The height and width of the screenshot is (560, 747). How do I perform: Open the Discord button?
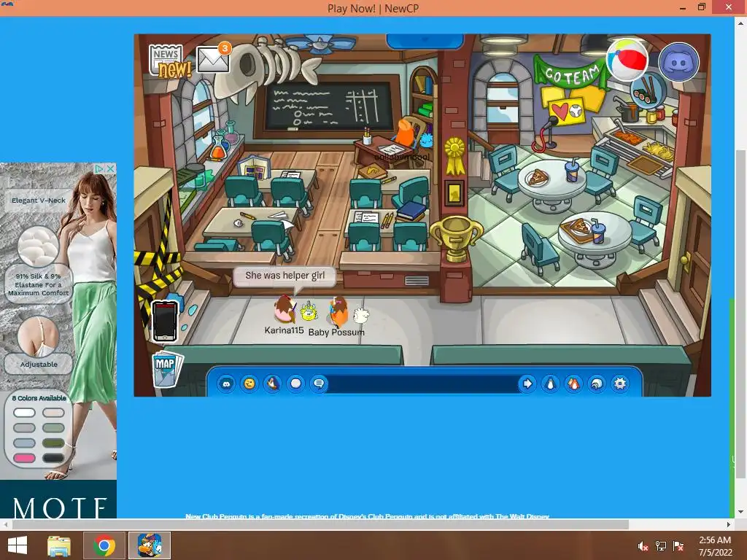coord(678,61)
